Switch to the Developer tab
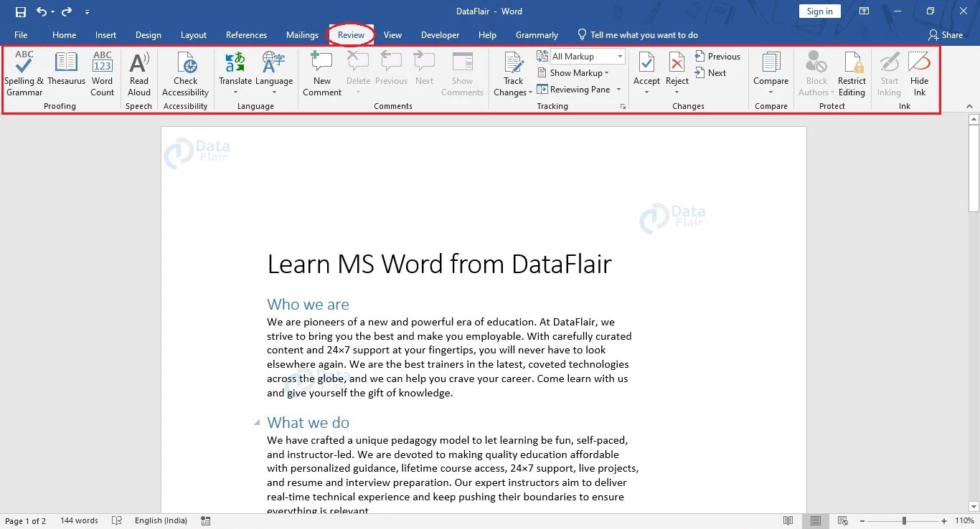 tap(440, 34)
